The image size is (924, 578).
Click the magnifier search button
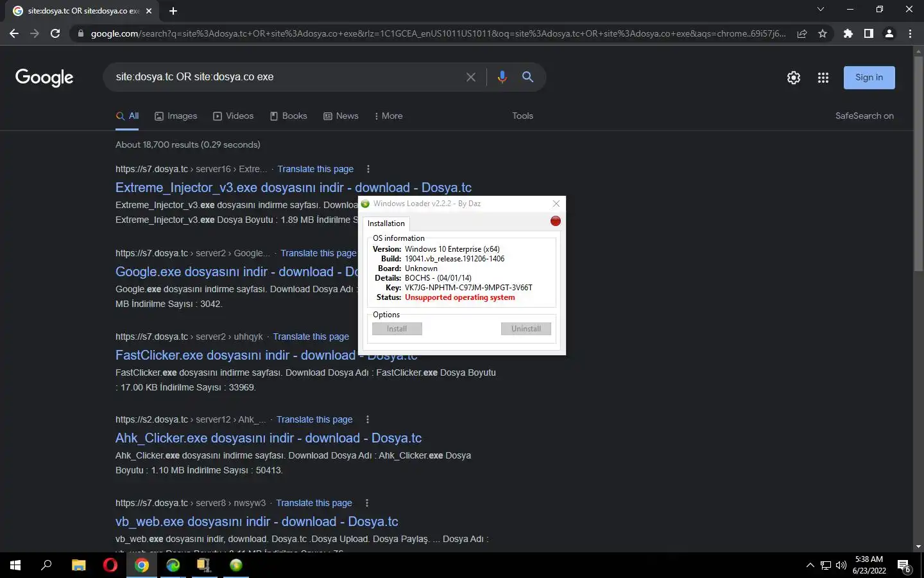coord(527,77)
